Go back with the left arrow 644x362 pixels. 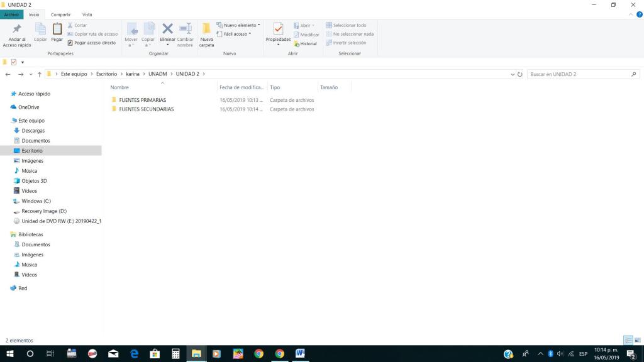coord(8,74)
